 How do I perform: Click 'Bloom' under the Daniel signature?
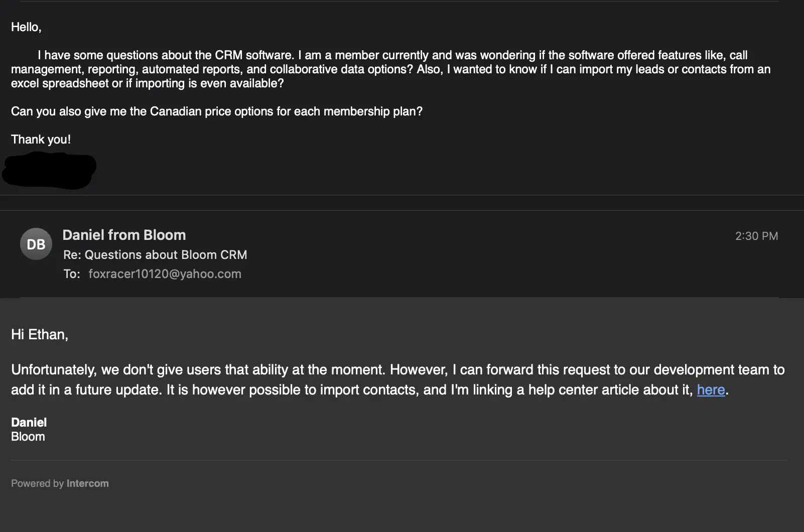click(x=28, y=437)
